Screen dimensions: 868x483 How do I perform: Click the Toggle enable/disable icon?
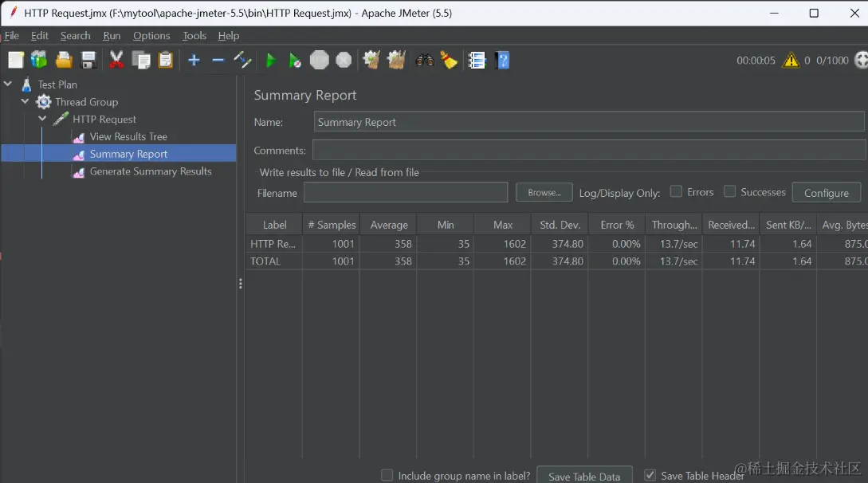pyautogui.click(x=242, y=60)
